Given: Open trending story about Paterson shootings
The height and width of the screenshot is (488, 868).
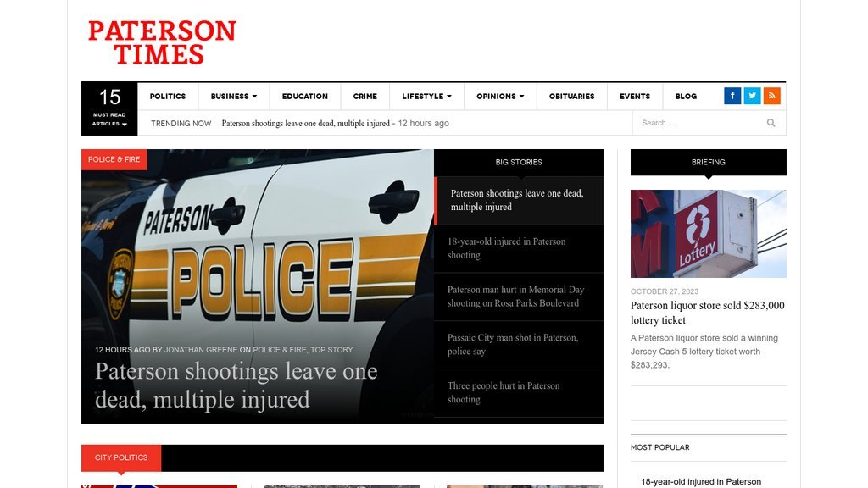Looking at the screenshot, I should pyautogui.click(x=305, y=124).
